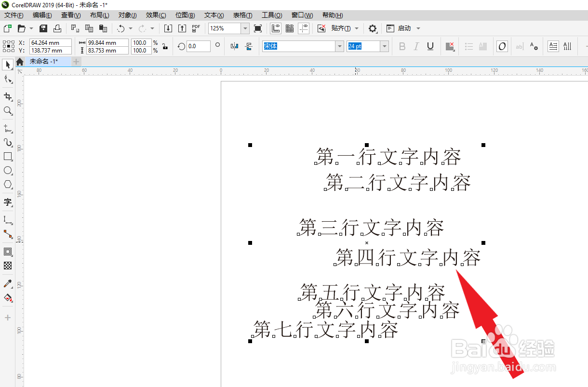
Task: Toggle underline formatting
Action: pos(431,46)
